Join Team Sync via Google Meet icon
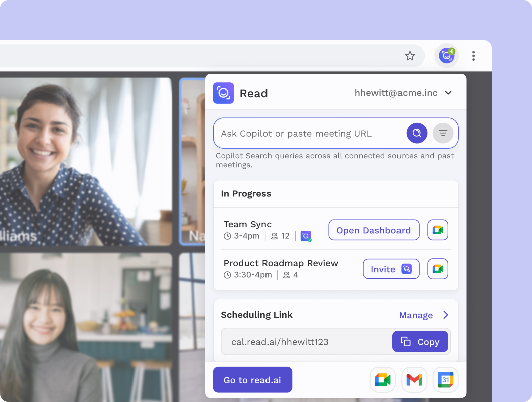 (x=438, y=230)
